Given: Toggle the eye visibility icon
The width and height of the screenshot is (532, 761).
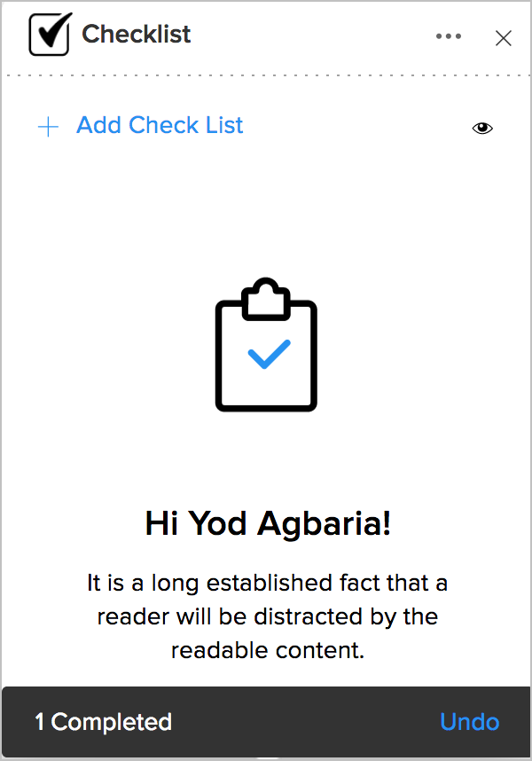Looking at the screenshot, I should [x=482, y=128].
